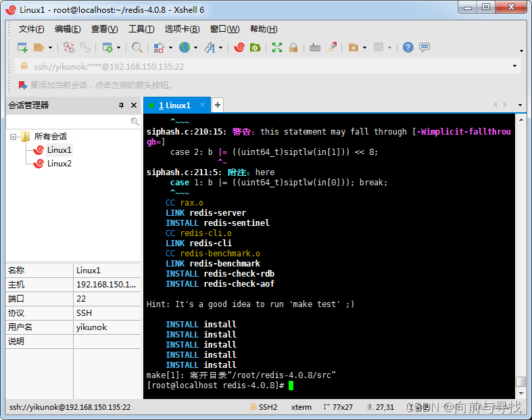Viewport: 532px width, 420px height.
Task: Expand the new folder icon dropdown
Action: pyautogui.click(x=365, y=48)
